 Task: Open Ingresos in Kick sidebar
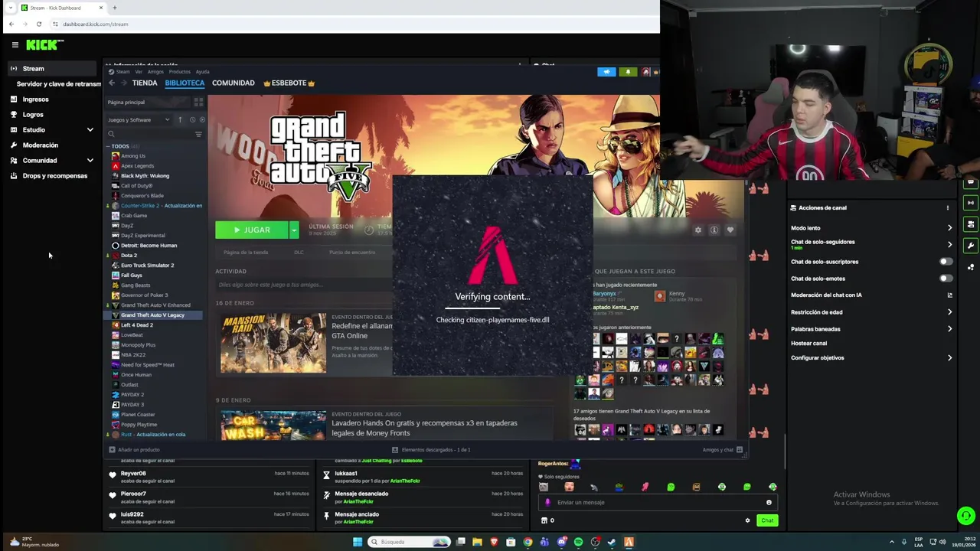pos(35,99)
